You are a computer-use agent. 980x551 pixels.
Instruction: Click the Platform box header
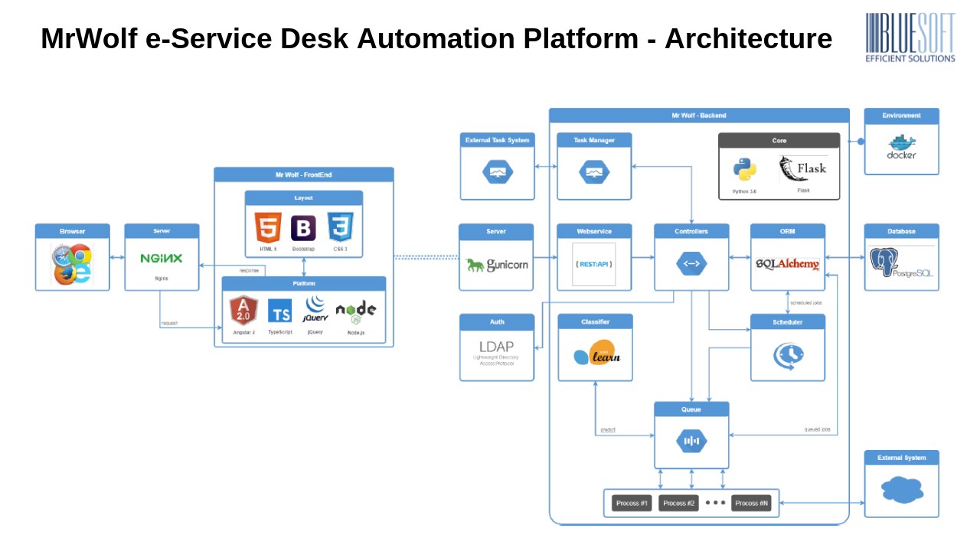point(304,284)
